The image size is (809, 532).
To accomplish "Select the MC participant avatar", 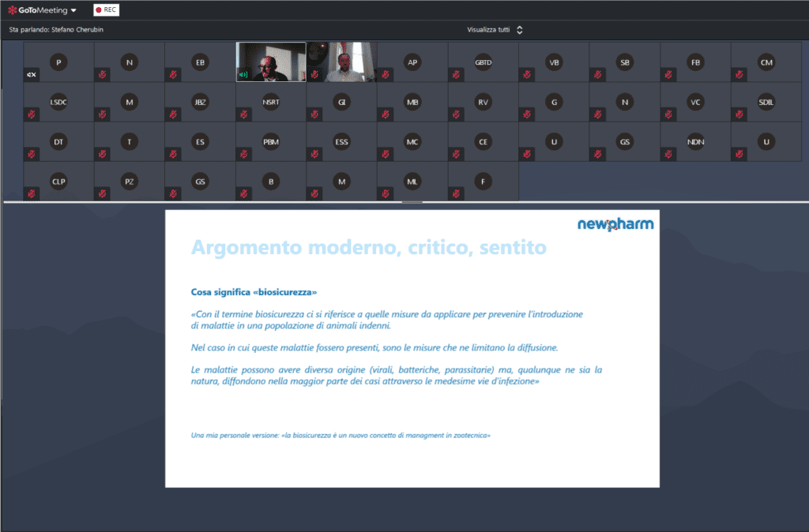I will [412, 142].
